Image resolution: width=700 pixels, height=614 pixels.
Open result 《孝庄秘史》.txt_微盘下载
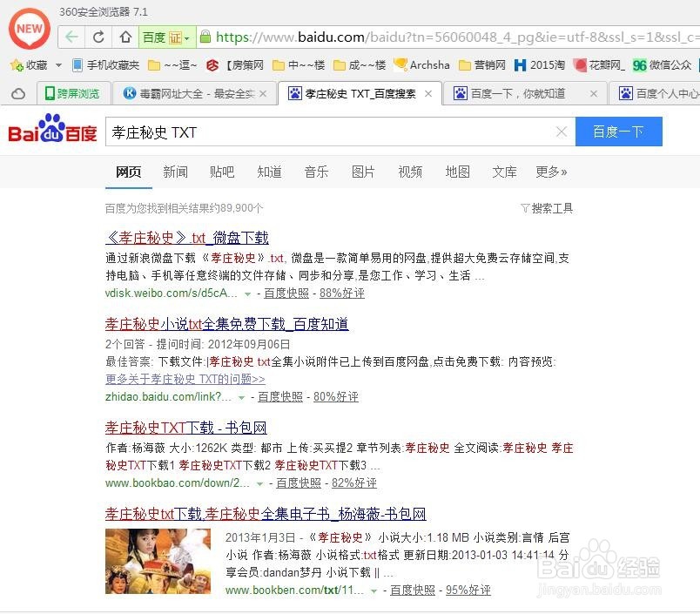click(x=187, y=238)
